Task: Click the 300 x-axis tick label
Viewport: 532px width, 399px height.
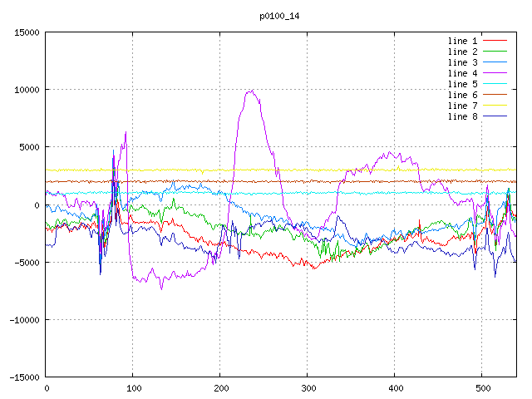Action: click(x=308, y=387)
